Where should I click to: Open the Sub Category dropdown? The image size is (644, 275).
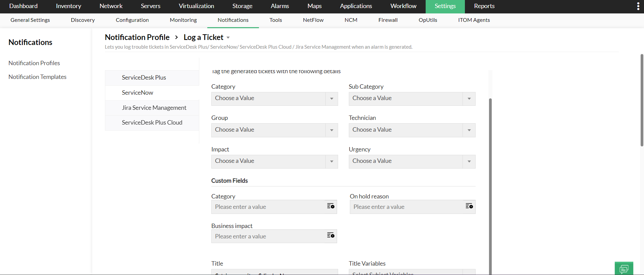click(x=412, y=99)
